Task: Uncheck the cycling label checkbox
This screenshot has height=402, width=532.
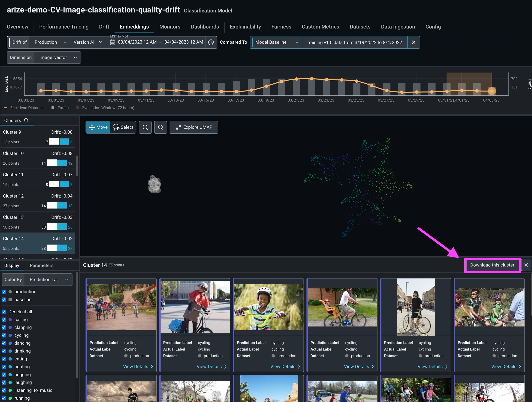Action: point(4,335)
